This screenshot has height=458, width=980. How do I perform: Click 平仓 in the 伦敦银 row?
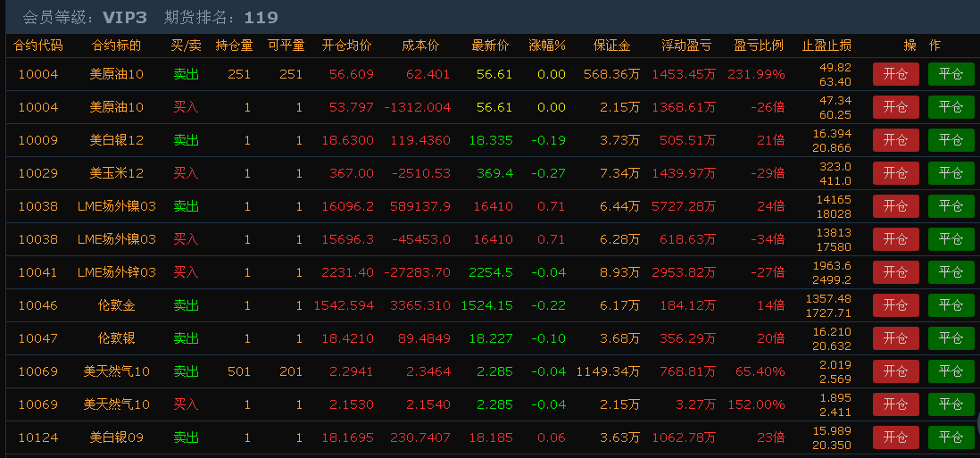pos(951,338)
